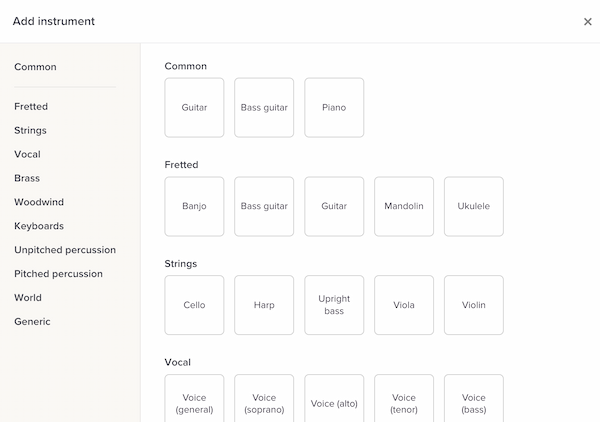600x422 pixels.
Task: Choose the Ukulele tile
Action: pyautogui.click(x=474, y=207)
